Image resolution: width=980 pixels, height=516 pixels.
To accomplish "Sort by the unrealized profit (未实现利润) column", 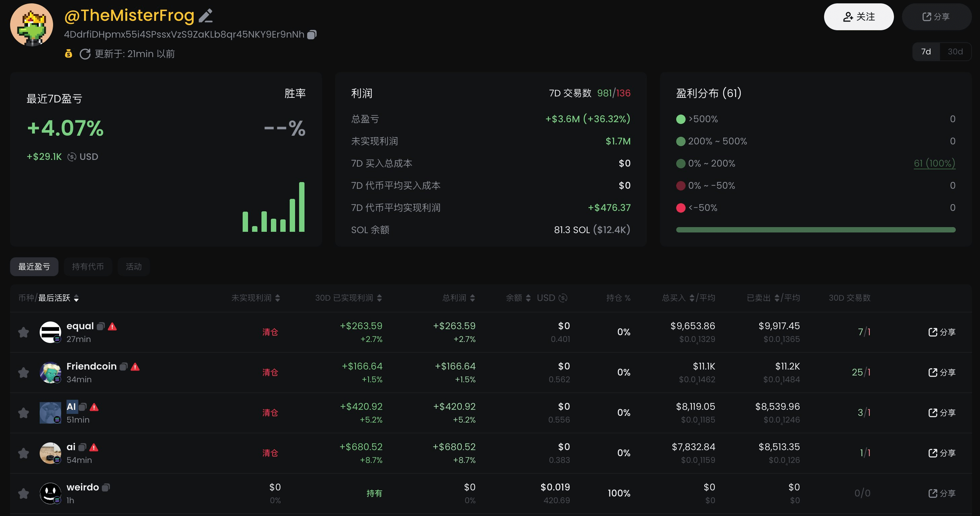I will 278,298.
